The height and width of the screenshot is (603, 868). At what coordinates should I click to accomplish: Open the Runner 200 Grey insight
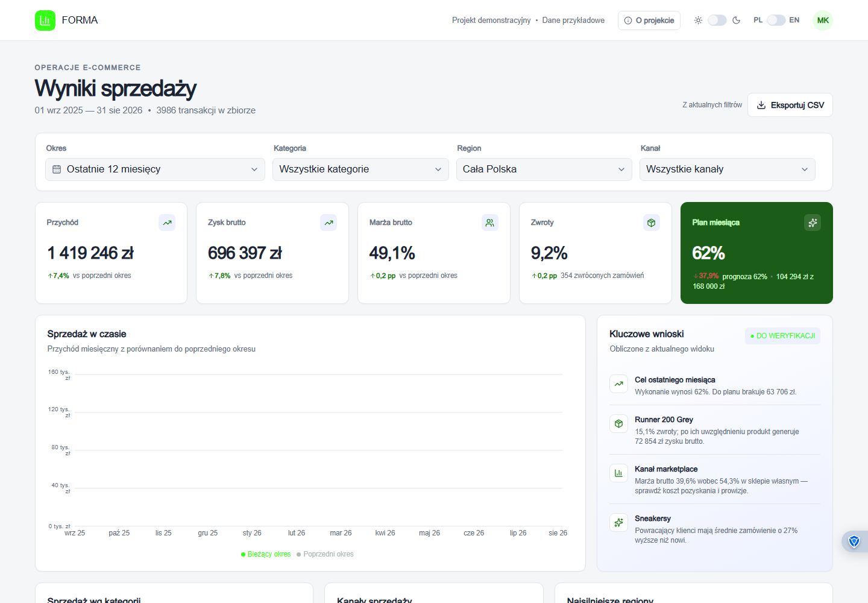click(715, 430)
